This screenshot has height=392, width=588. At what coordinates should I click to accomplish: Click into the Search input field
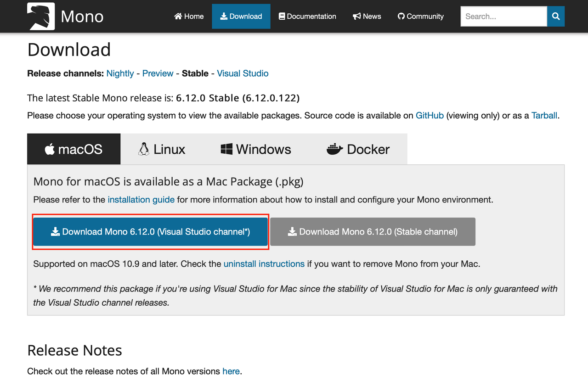504,17
